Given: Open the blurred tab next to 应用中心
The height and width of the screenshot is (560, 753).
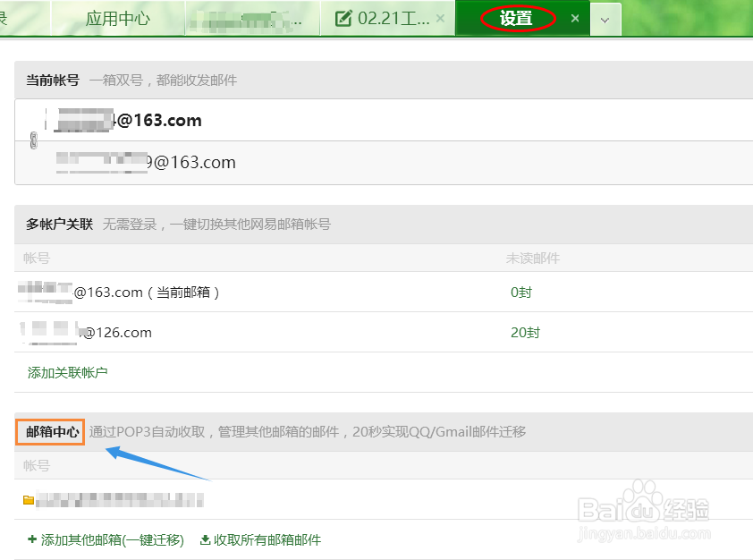Looking at the screenshot, I should [x=252, y=18].
